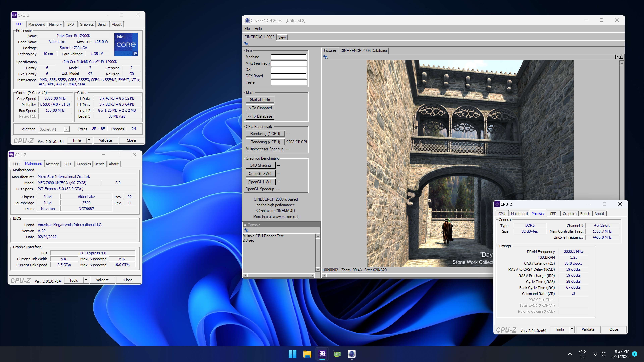This screenshot has height=362, width=644.
Task: Click MHz (real freq.) input field
Action: point(288,64)
